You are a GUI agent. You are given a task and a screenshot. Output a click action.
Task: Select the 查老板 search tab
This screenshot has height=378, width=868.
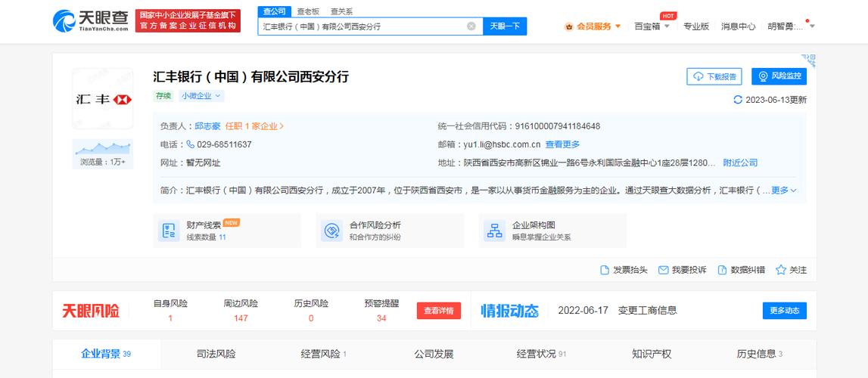(x=308, y=11)
